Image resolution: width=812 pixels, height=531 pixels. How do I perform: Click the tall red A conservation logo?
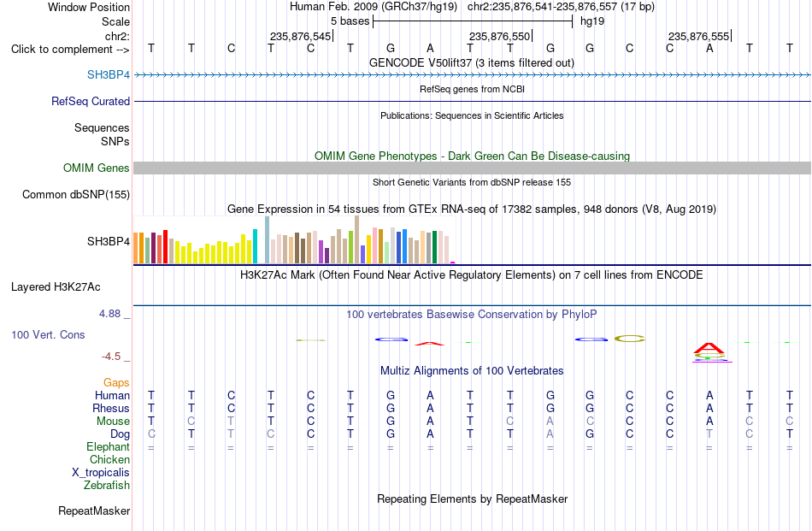click(x=709, y=348)
